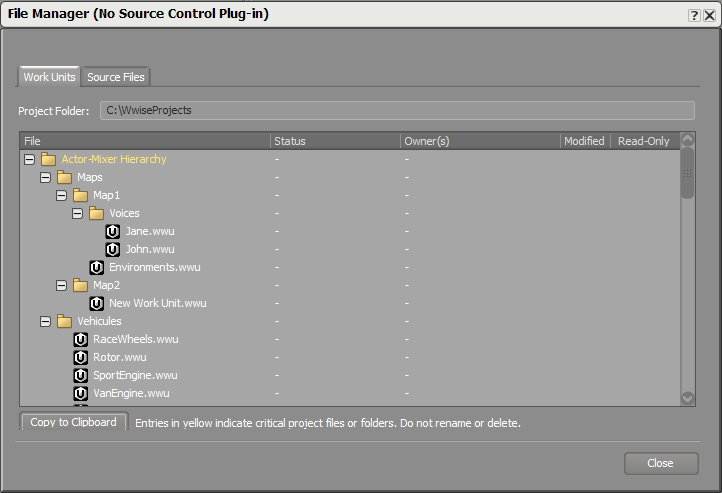This screenshot has width=722, height=493.
Task: Click the Close button
Action: tap(660, 463)
